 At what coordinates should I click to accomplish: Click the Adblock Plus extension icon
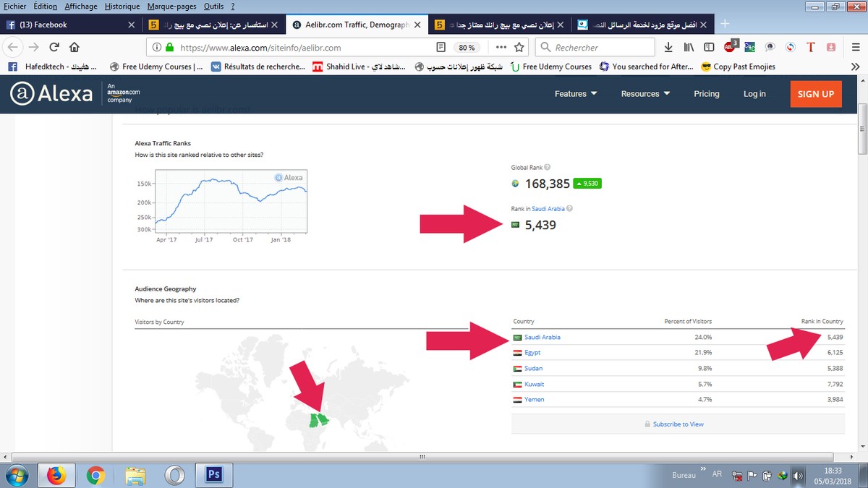[730, 48]
